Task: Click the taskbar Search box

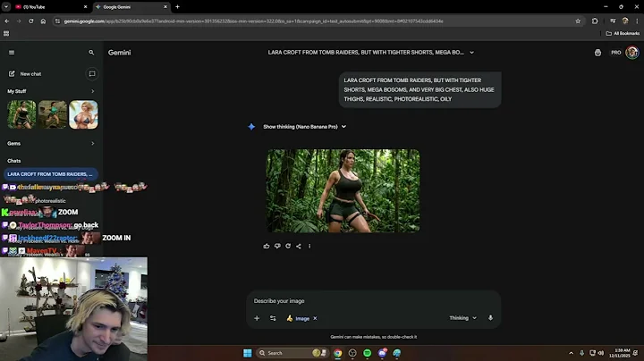Action: tap(292, 353)
